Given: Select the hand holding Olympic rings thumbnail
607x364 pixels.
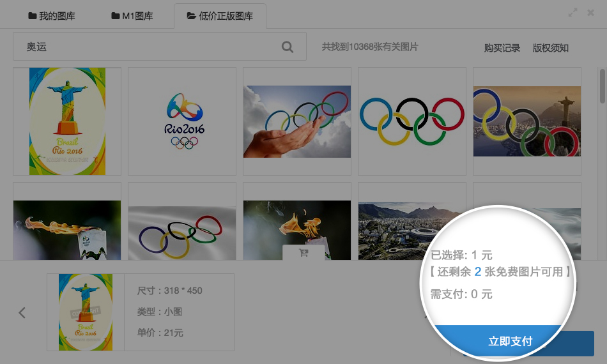Looking at the screenshot, I should [x=297, y=121].
